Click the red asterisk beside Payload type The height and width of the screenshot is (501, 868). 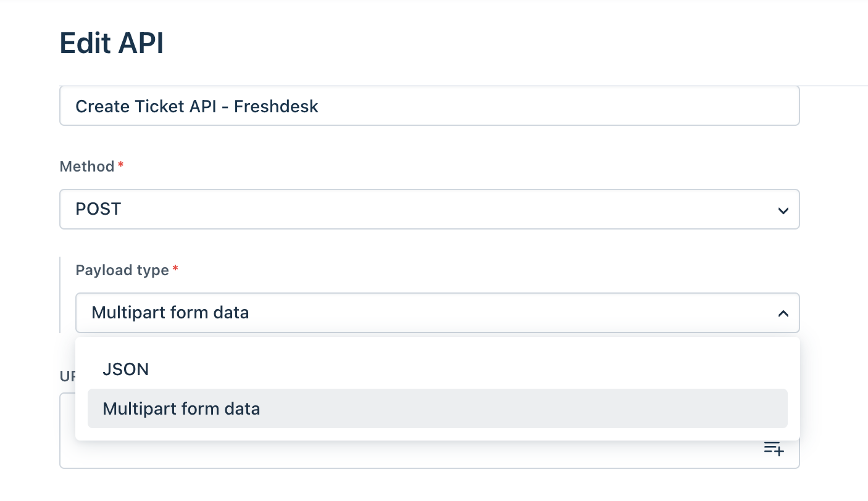(x=175, y=268)
